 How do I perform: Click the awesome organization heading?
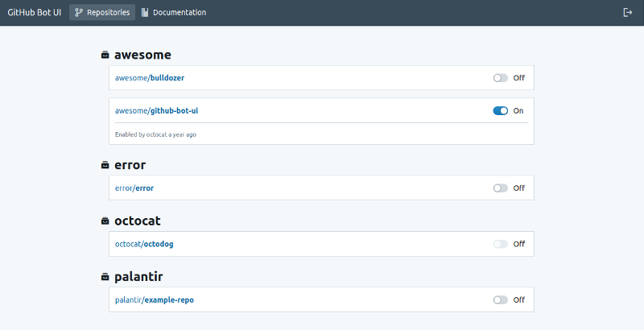[142, 55]
